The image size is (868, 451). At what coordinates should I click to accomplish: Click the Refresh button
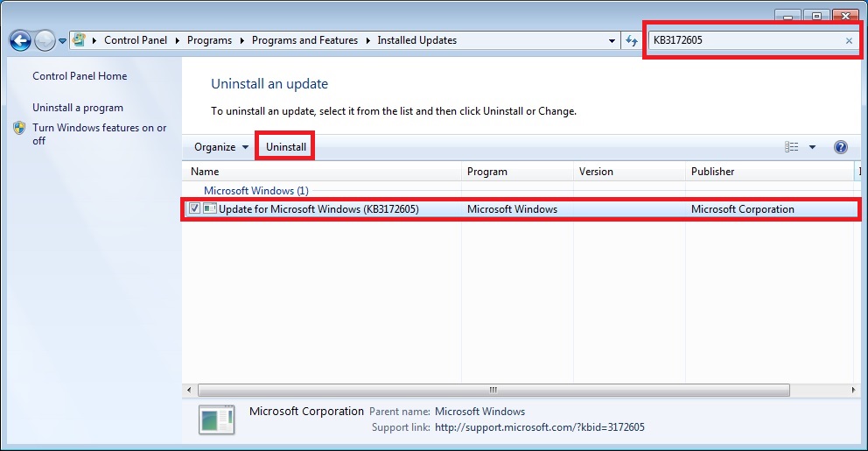pos(632,40)
